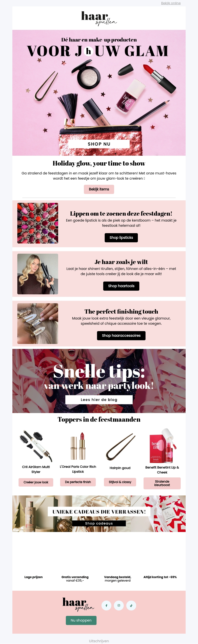Open the TikTok icon in footer
Screen dimensions: 198x644
tap(131, 606)
